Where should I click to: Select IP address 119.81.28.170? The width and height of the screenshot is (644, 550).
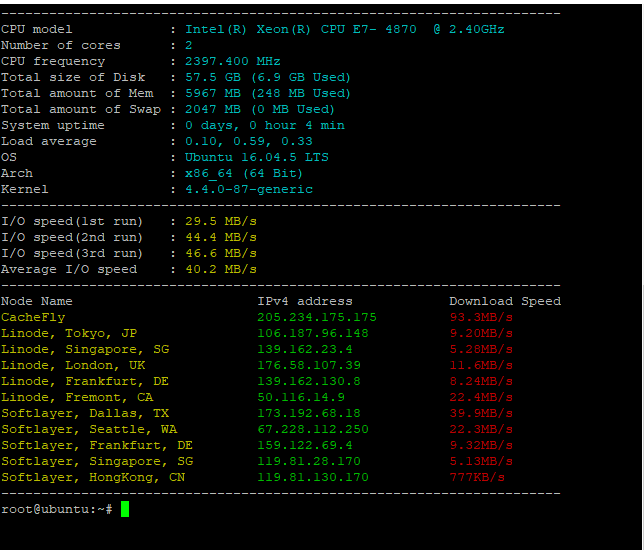309,461
